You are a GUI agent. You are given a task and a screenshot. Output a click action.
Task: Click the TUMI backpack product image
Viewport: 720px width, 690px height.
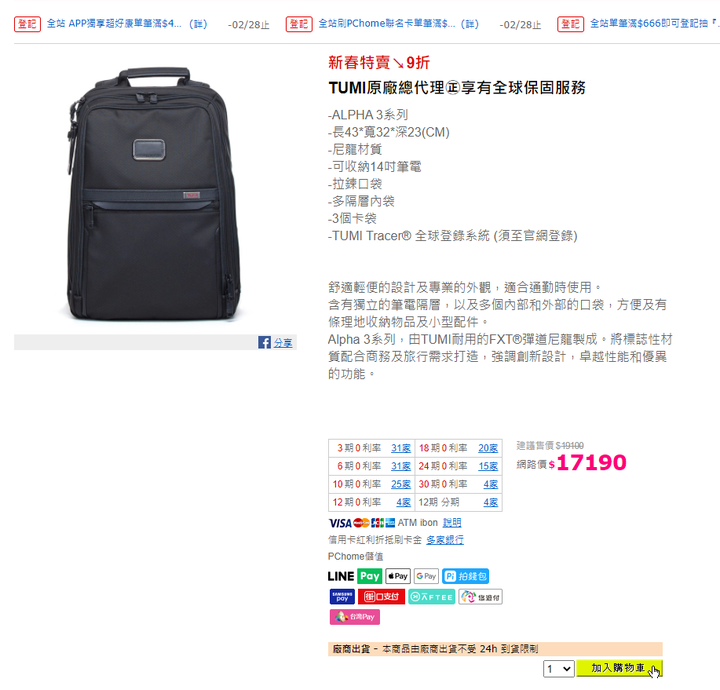154,194
